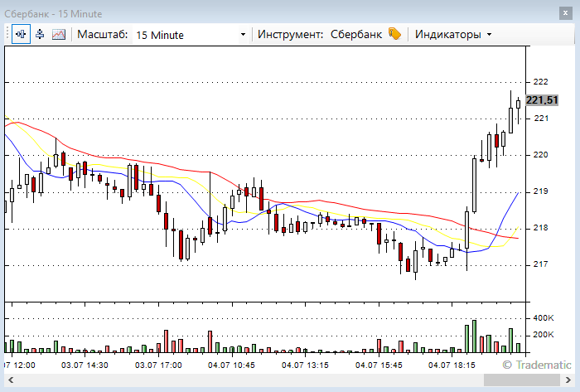Image resolution: width=580 pixels, height=392 pixels.
Task: Click the 218 price axis label
Action: pyautogui.click(x=541, y=228)
